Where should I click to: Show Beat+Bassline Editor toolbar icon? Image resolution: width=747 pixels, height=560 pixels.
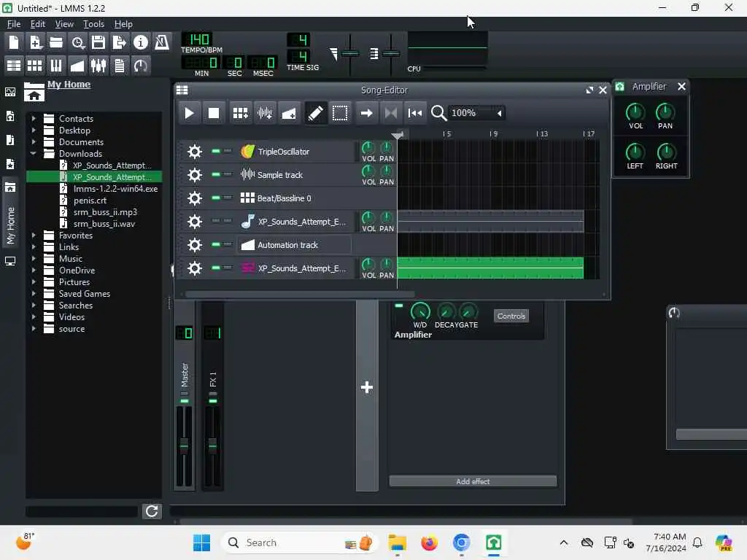coord(35,65)
